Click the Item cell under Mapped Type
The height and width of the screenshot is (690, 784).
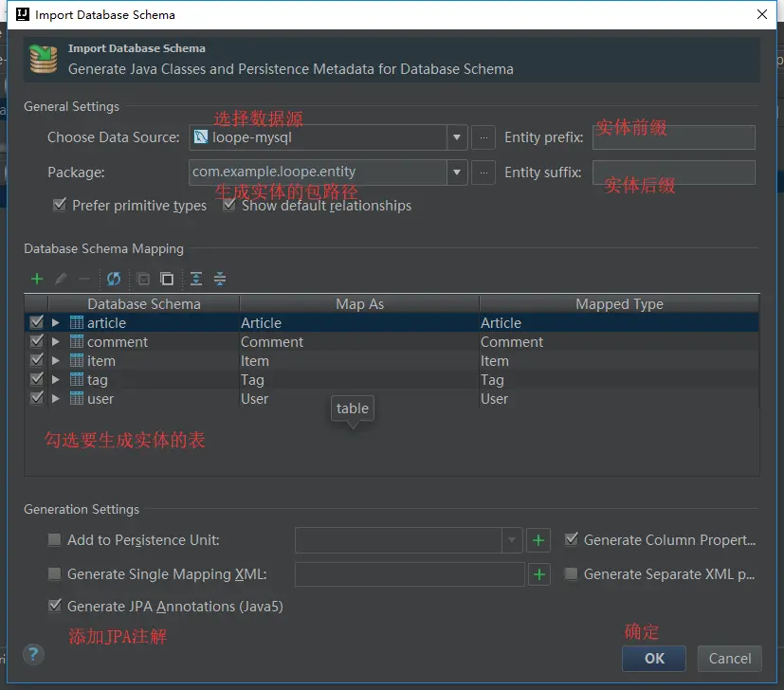point(619,361)
